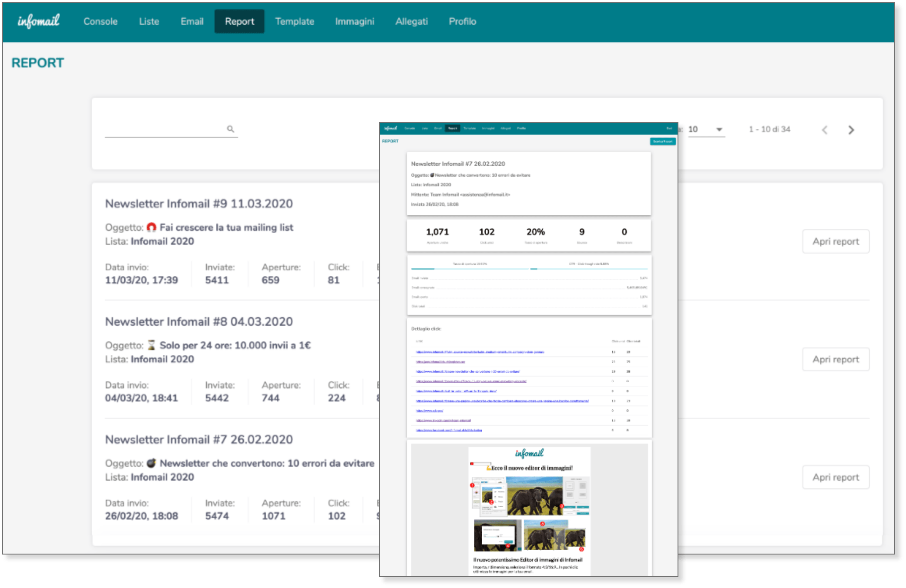Click large elephant image in email preview

(x=534, y=496)
